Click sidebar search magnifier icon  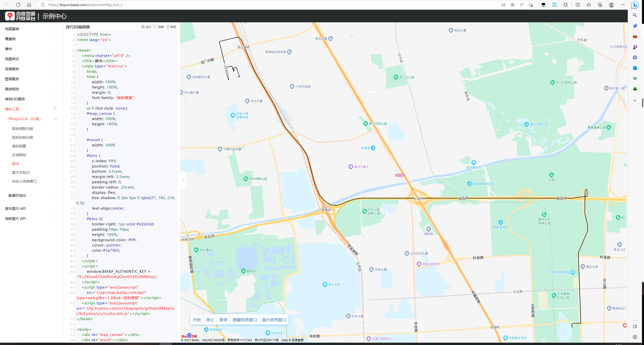point(635,15)
